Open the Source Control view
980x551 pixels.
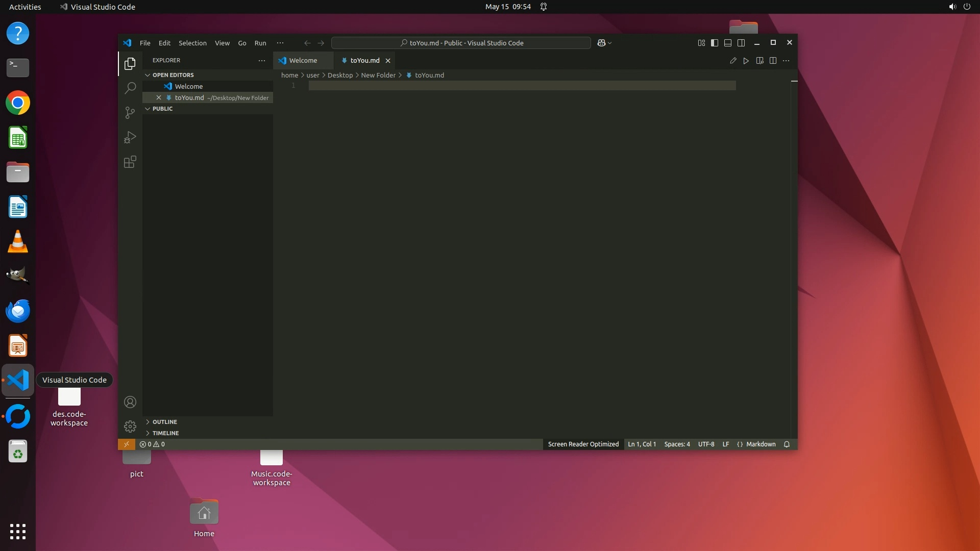tap(130, 112)
